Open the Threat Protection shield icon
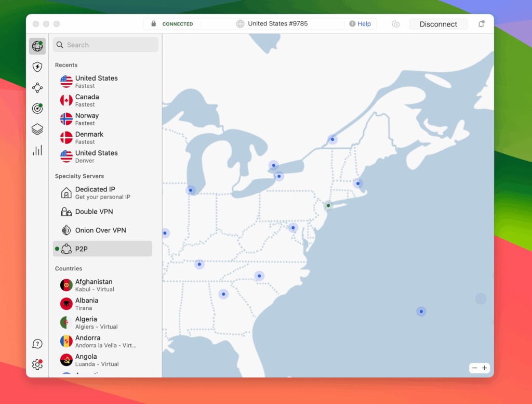Image resolution: width=532 pixels, height=404 pixels. [x=37, y=67]
